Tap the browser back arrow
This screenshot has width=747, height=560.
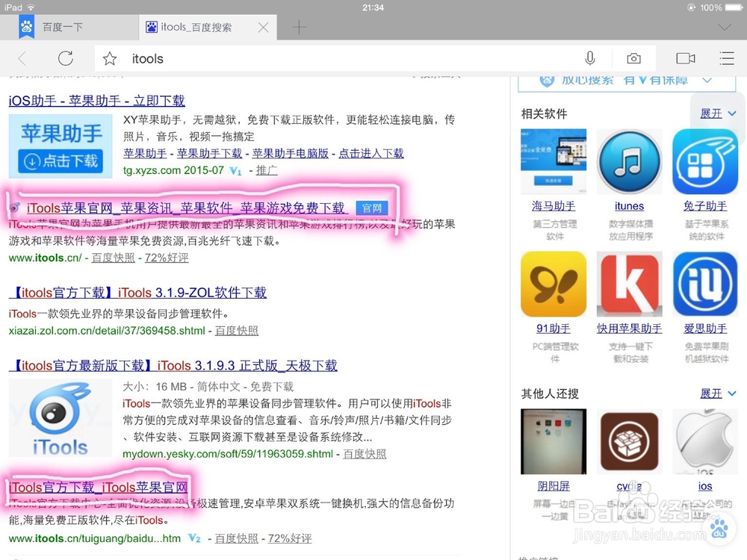pos(22,58)
